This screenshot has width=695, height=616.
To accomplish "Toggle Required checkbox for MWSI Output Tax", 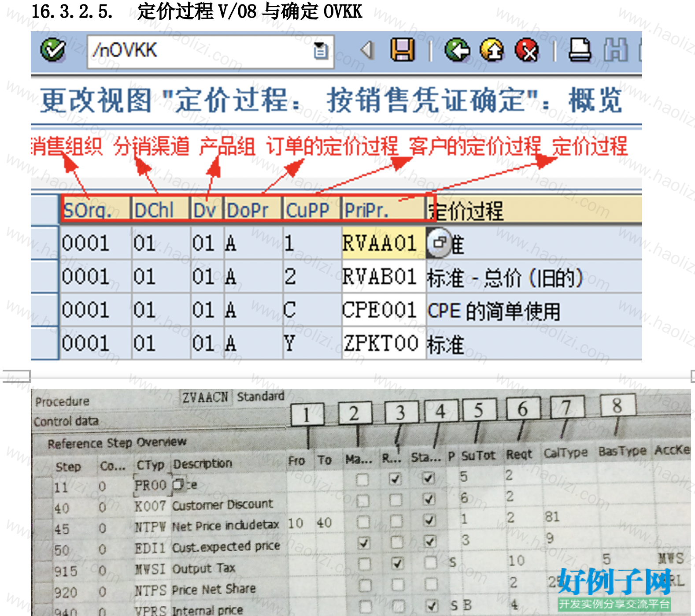I will tap(397, 563).
